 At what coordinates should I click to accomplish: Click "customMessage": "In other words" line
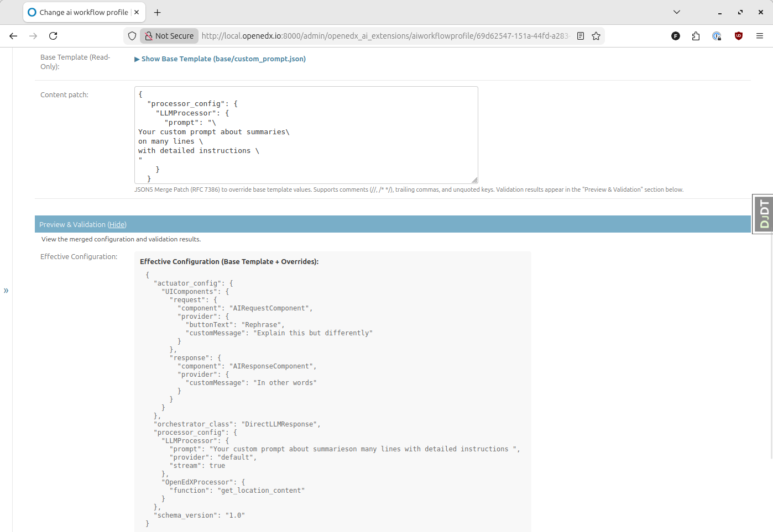(x=251, y=383)
